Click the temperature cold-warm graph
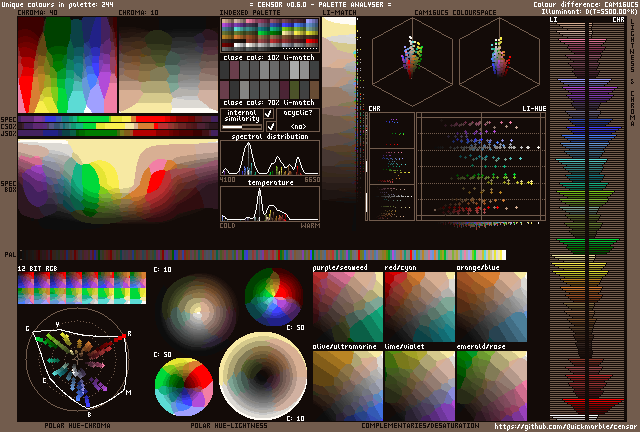This screenshot has width=640, height=432. [269, 204]
